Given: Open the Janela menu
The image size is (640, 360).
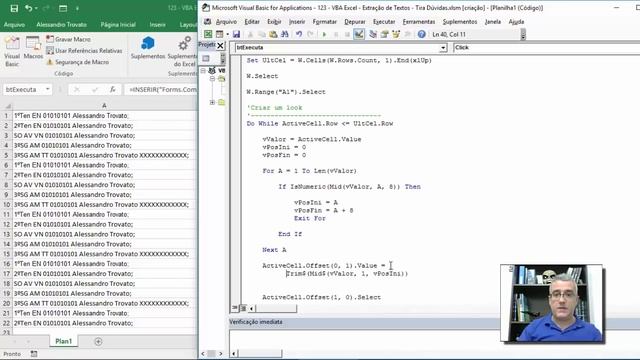Looking at the screenshot, I should click(x=493, y=22).
